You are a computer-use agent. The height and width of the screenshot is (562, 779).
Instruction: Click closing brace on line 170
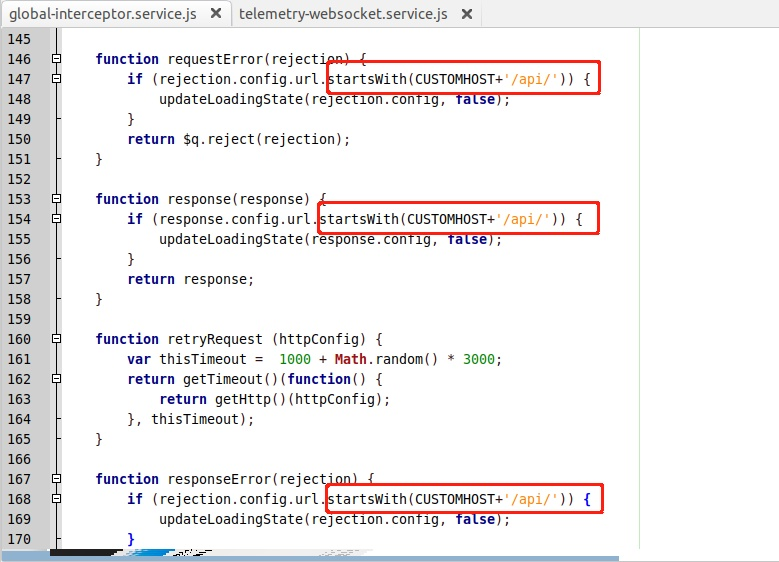coord(131,539)
